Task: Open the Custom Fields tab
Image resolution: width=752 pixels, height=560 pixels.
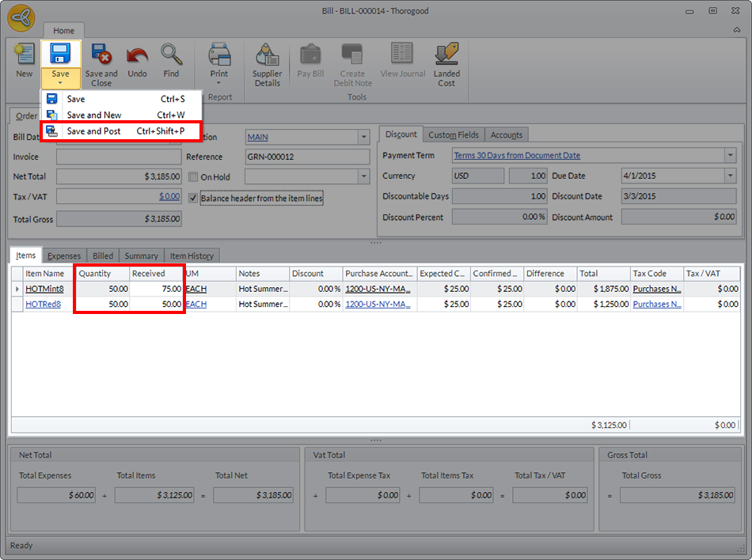Action: (x=453, y=135)
